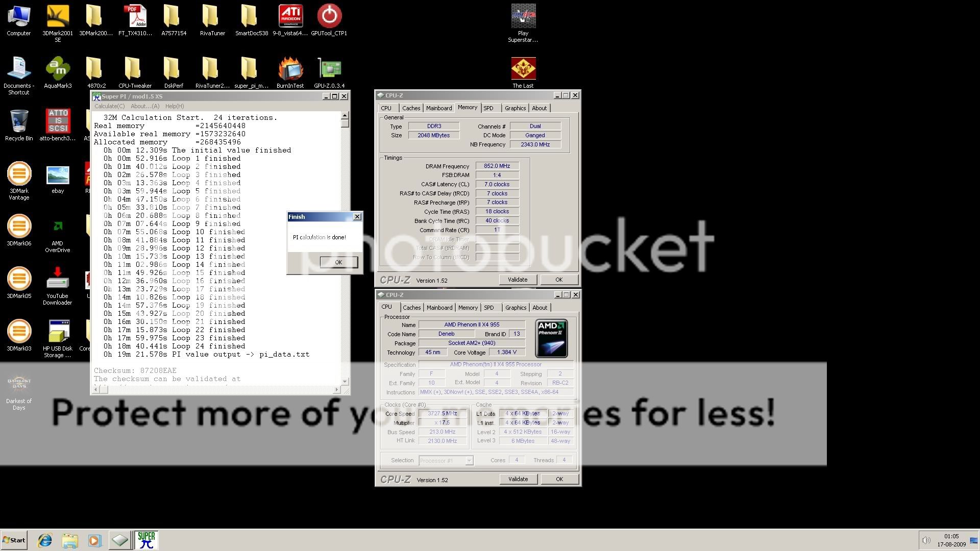Confirm OK in Finish dialog
Viewport: 980px width, 551px height.
[x=338, y=262]
